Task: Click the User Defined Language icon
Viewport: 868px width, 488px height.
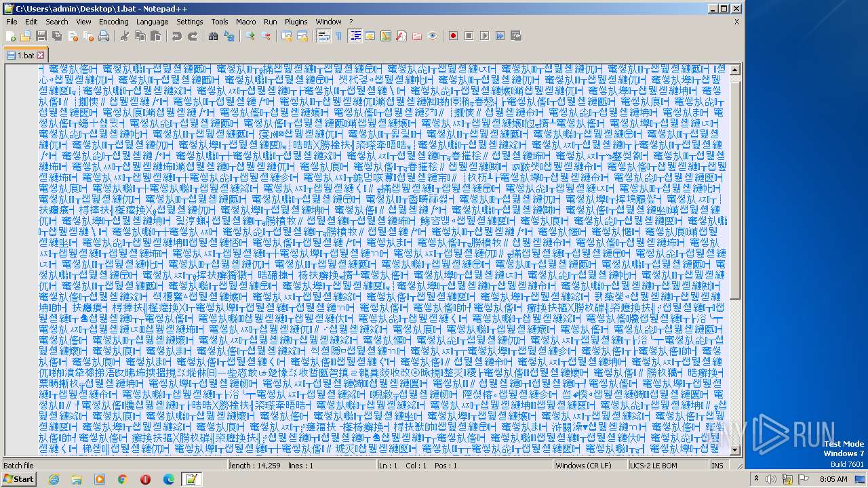Action: click(370, 36)
